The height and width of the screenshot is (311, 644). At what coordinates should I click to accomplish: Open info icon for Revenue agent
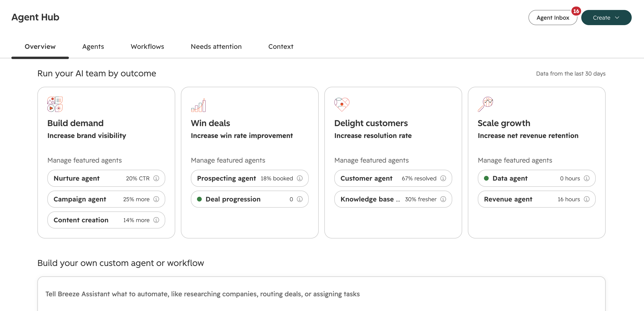[x=587, y=199]
